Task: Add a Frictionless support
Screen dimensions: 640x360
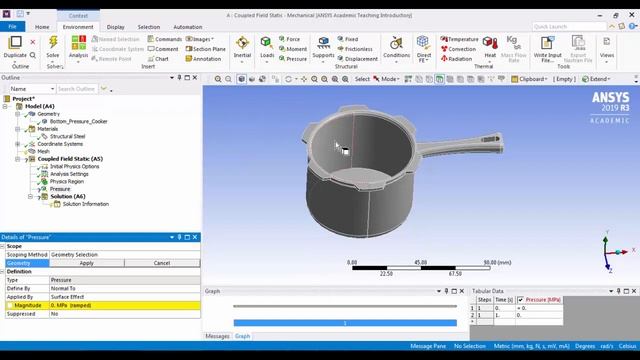Action: pos(355,49)
